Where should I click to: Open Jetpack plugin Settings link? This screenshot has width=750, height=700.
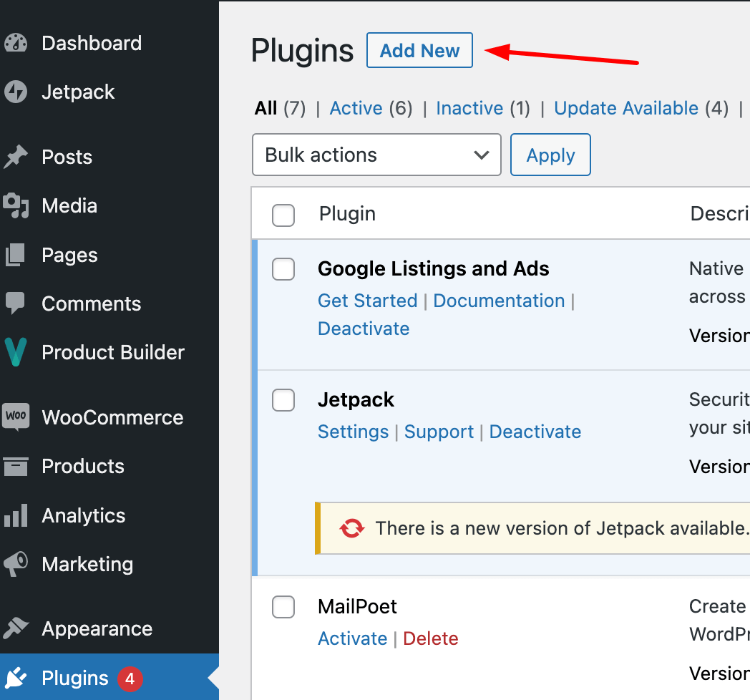[353, 432]
